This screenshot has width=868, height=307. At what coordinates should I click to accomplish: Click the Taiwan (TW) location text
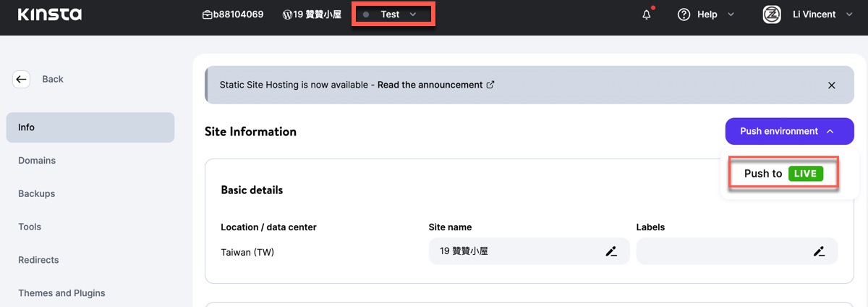(247, 253)
